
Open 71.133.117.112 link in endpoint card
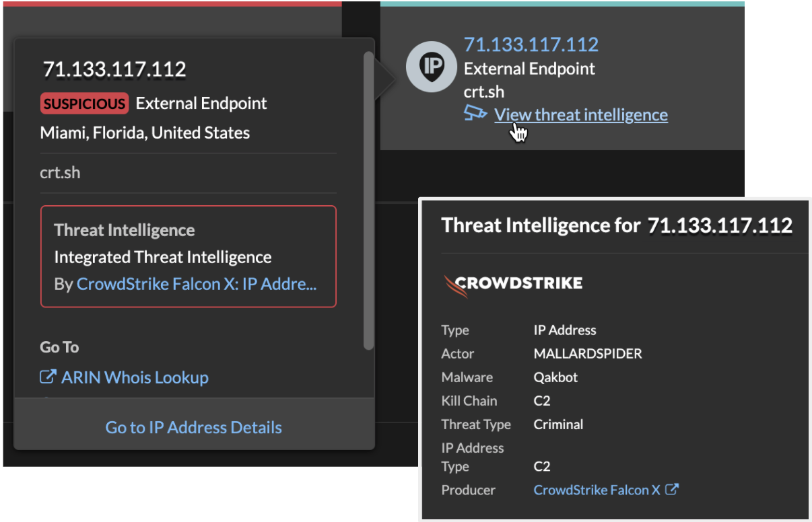click(x=531, y=44)
